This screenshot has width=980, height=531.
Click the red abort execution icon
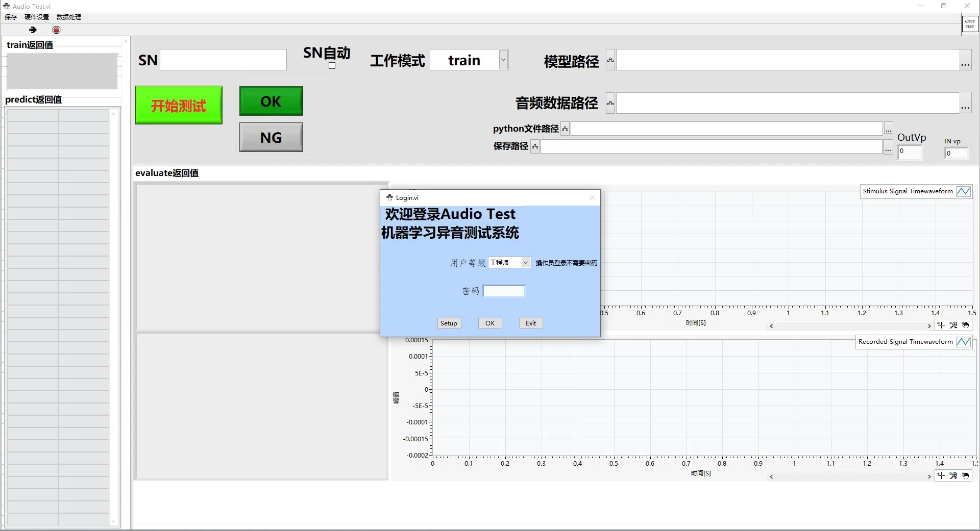(57, 30)
